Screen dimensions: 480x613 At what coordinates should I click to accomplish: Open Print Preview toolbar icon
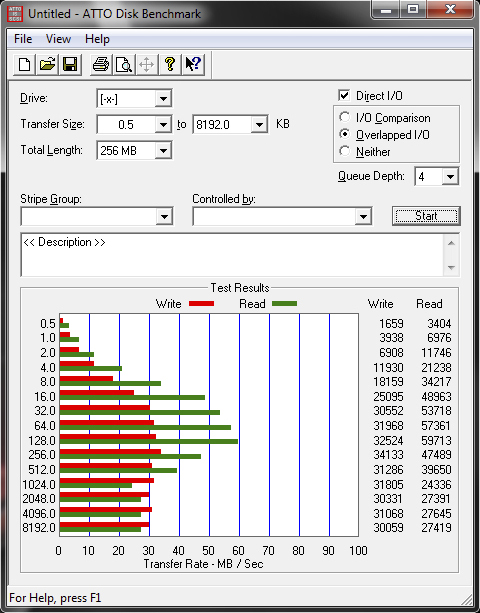click(x=124, y=65)
